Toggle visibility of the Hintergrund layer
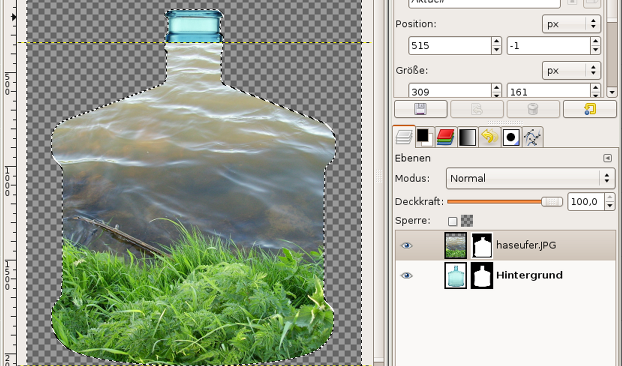The image size is (622, 366). click(406, 275)
